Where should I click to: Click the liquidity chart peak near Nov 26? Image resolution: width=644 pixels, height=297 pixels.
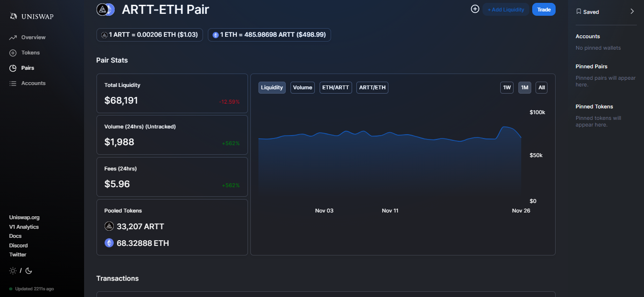tap(504, 127)
